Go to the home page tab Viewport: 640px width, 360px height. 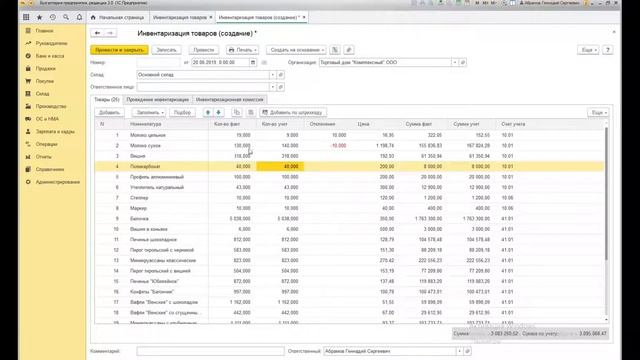pyautogui.click(x=118, y=18)
